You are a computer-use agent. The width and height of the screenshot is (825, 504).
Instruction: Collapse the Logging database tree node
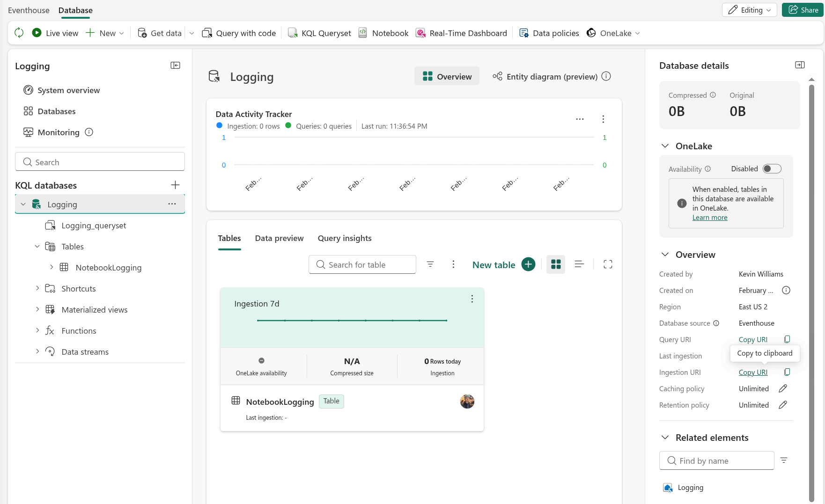tap(23, 204)
